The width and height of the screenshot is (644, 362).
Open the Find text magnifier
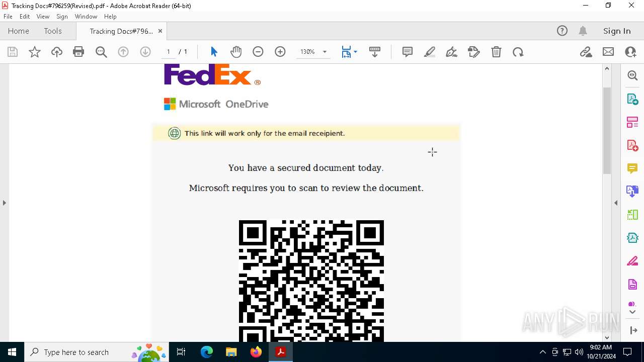click(x=101, y=52)
